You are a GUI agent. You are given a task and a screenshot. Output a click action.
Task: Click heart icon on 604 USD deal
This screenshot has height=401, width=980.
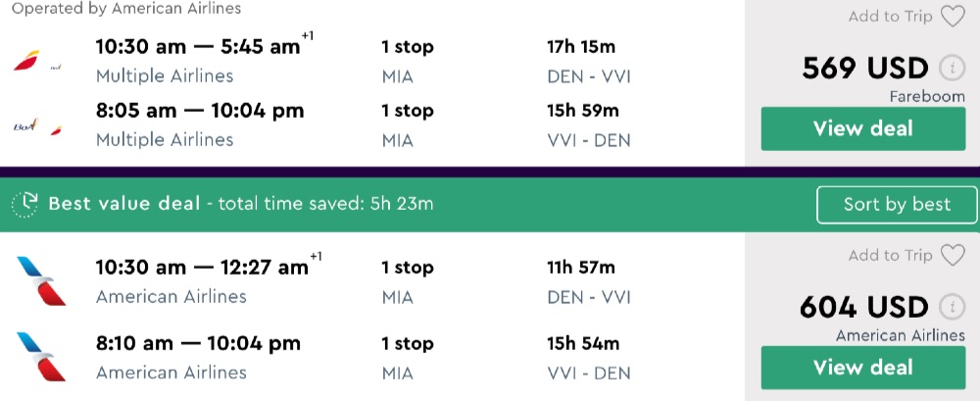953,256
